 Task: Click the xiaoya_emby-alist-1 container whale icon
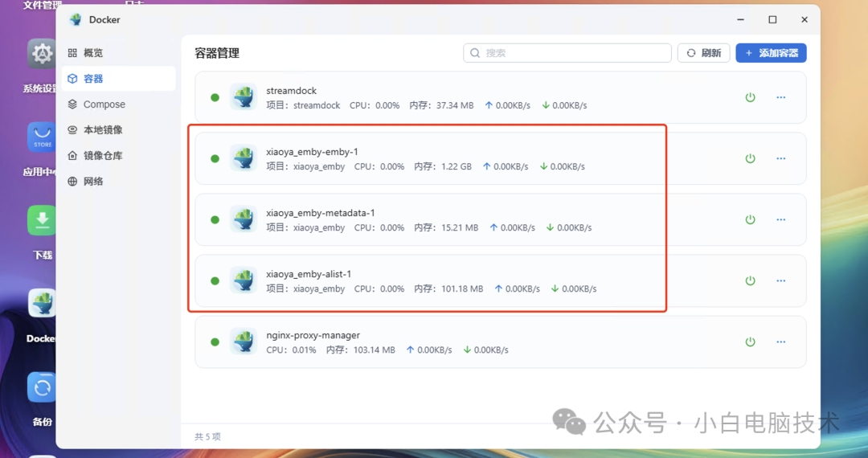click(243, 280)
